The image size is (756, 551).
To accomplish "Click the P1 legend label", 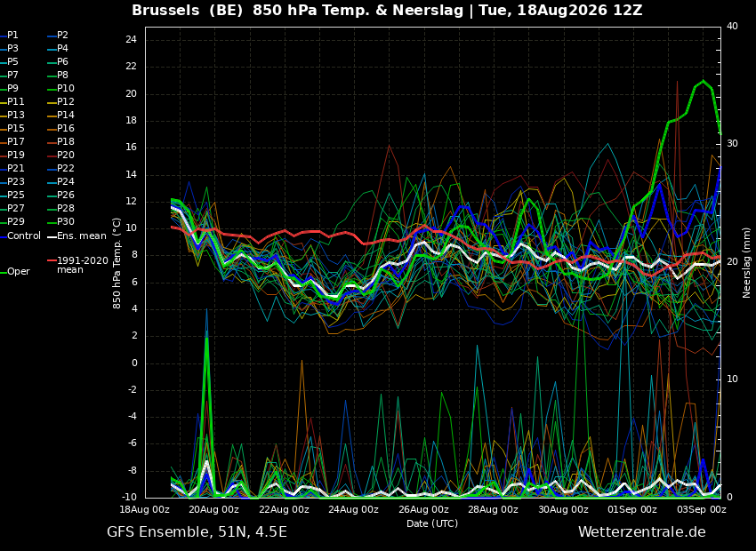I will click(x=12, y=36).
